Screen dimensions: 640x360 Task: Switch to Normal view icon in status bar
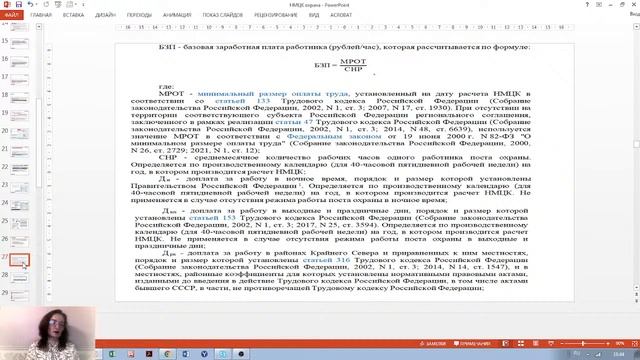click(x=505, y=344)
